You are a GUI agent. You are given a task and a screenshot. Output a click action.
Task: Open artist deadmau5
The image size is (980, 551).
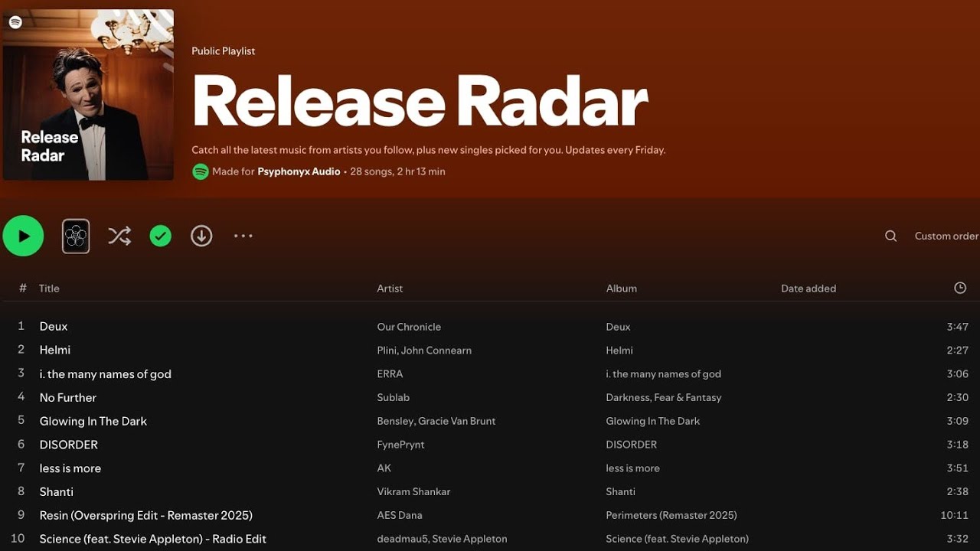click(x=400, y=540)
